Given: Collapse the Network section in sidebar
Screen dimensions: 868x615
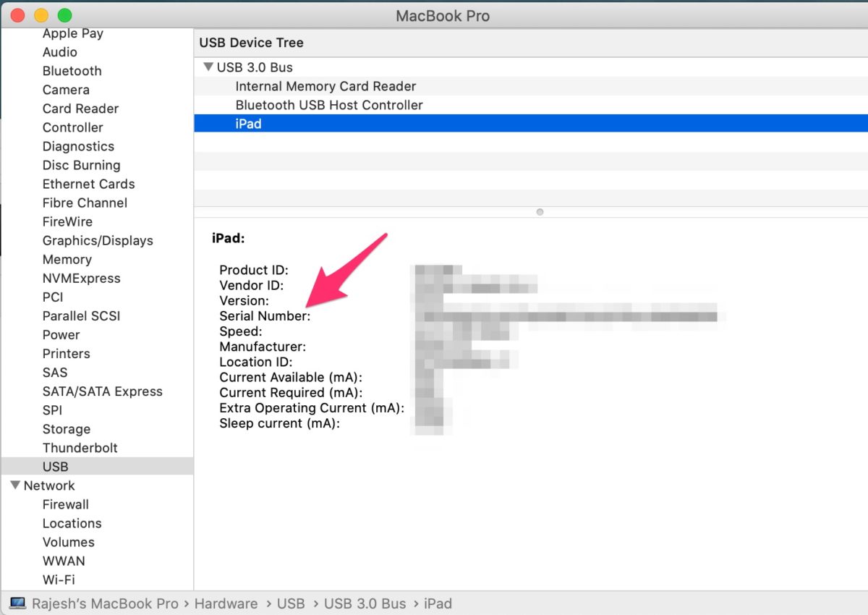Looking at the screenshot, I should point(14,485).
